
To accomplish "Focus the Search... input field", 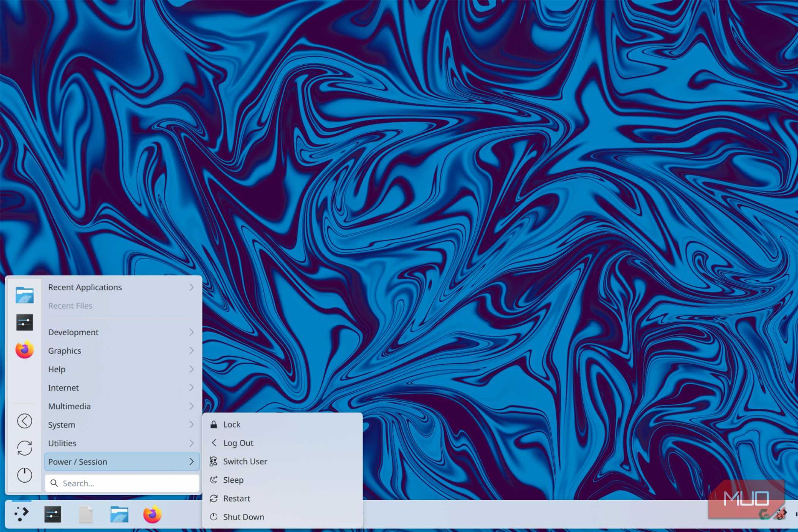I will click(x=122, y=483).
